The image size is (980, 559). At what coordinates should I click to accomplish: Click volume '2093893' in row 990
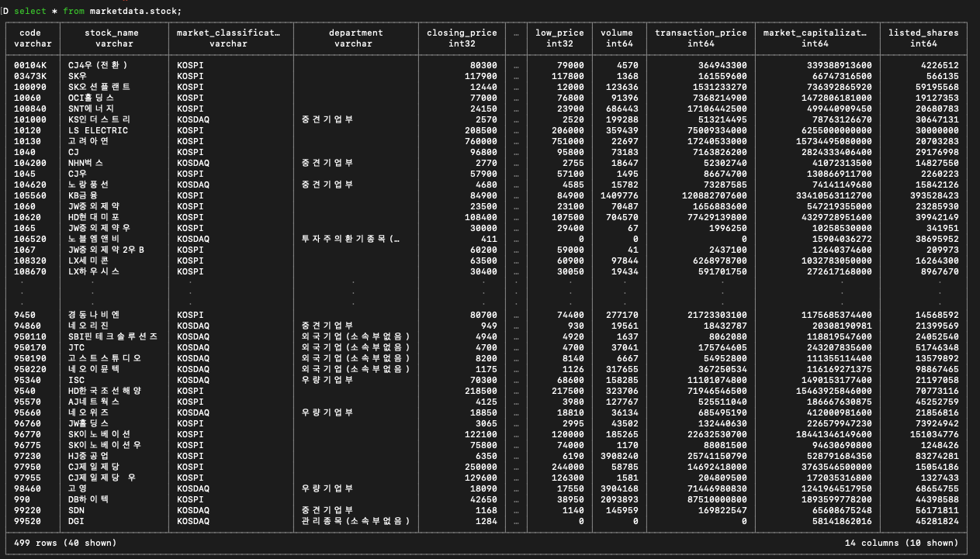click(619, 499)
